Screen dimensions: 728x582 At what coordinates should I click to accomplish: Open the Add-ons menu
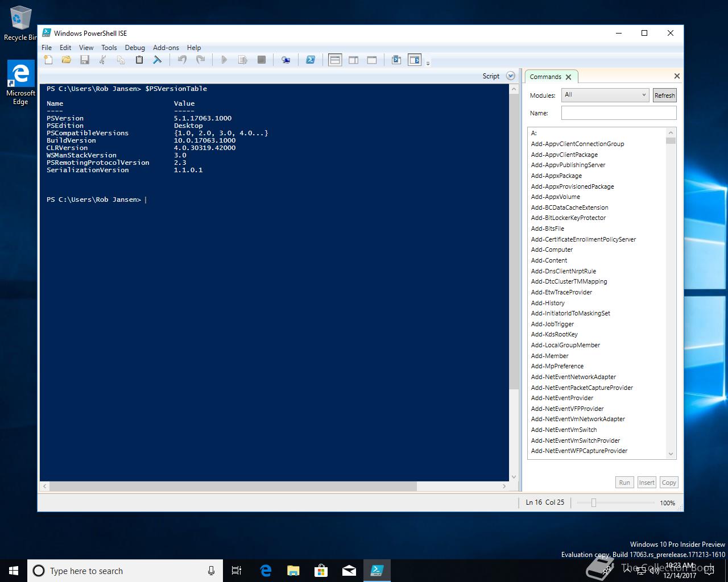click(166, 48)
